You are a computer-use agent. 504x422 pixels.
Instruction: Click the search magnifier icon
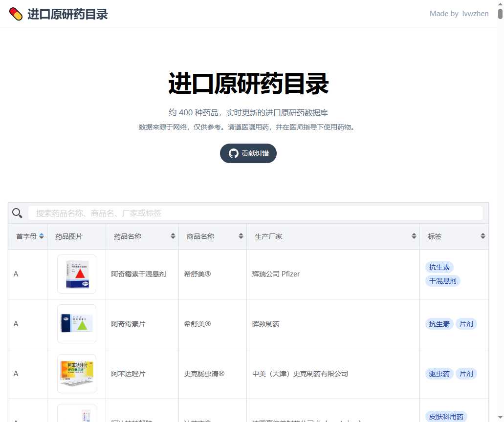coord(18,213)
